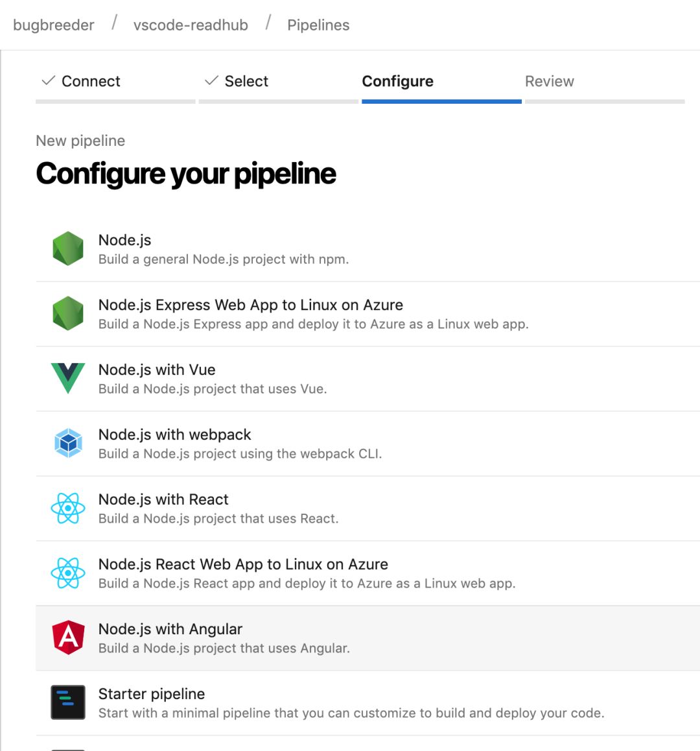The width and height of the screenshot is (700, 751).
Task: Click the Pipelines breadcrumb link
Action: click(318, 25)
